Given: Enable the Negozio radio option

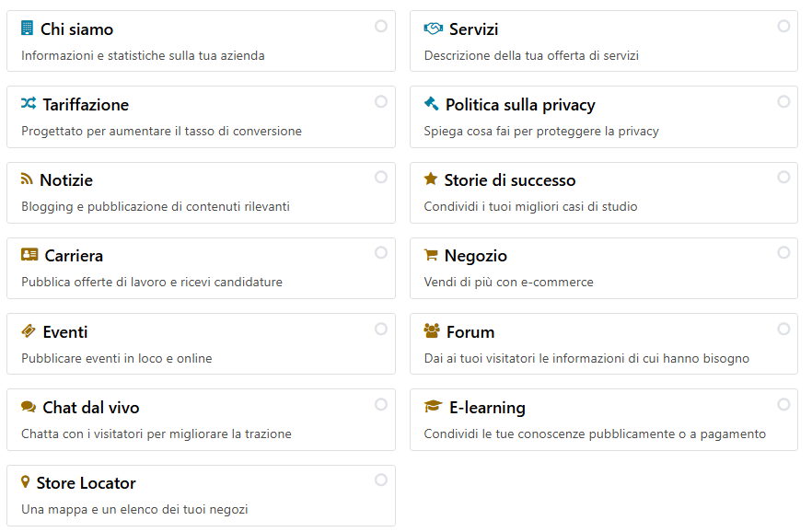Looking at the screenshot, I should pos(784,252).
